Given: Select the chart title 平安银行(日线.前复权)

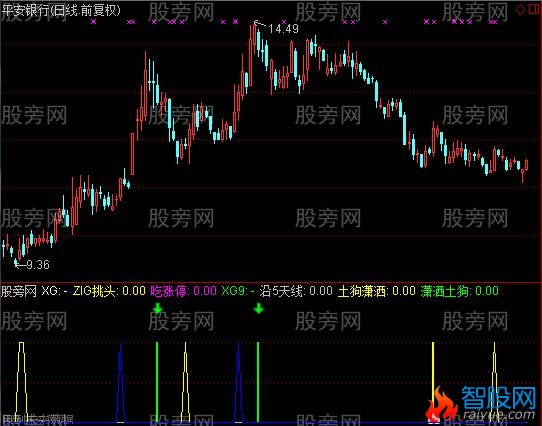Looking at the screenshot, I should click(61, 10).
